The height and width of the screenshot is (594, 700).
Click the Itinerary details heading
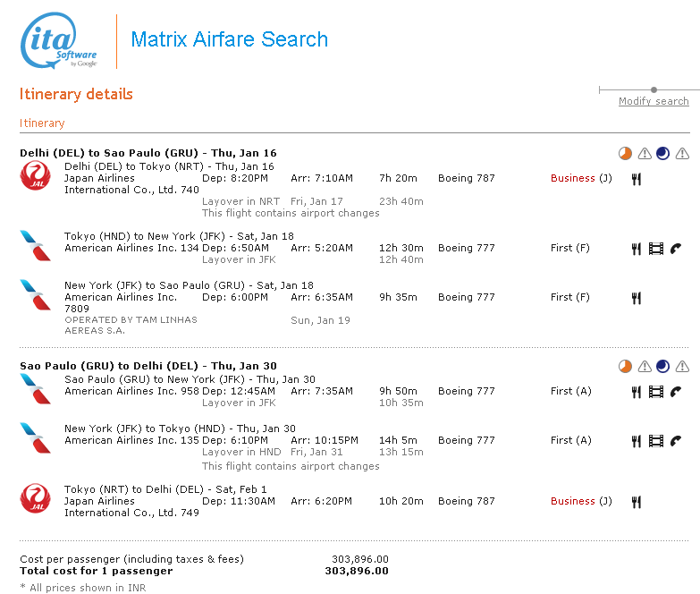(x=76, y=94)
